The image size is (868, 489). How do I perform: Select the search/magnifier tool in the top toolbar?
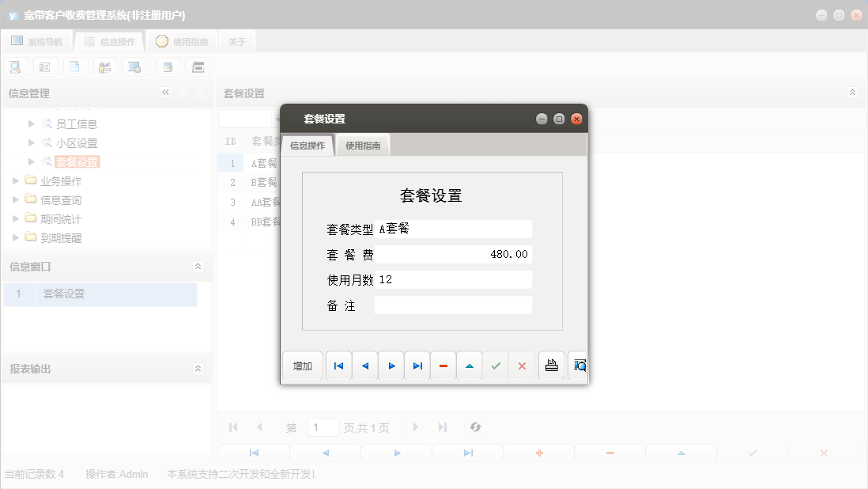coord(15,66)
